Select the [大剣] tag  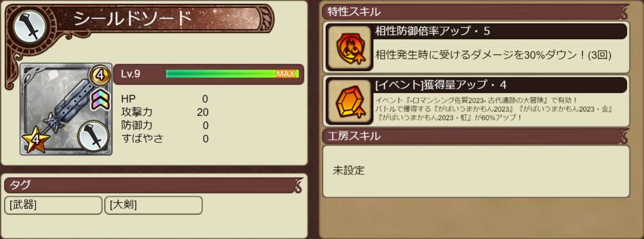[153, 205]
